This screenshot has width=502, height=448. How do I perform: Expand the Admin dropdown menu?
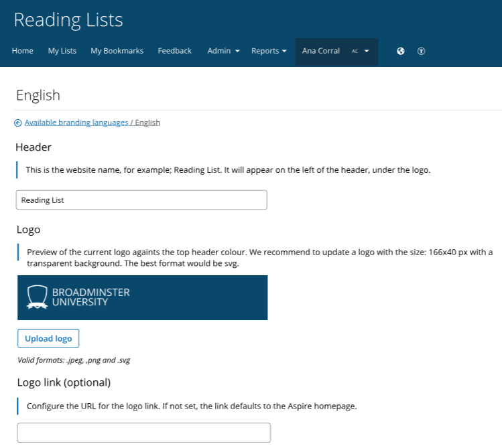(x=223, y=51)
